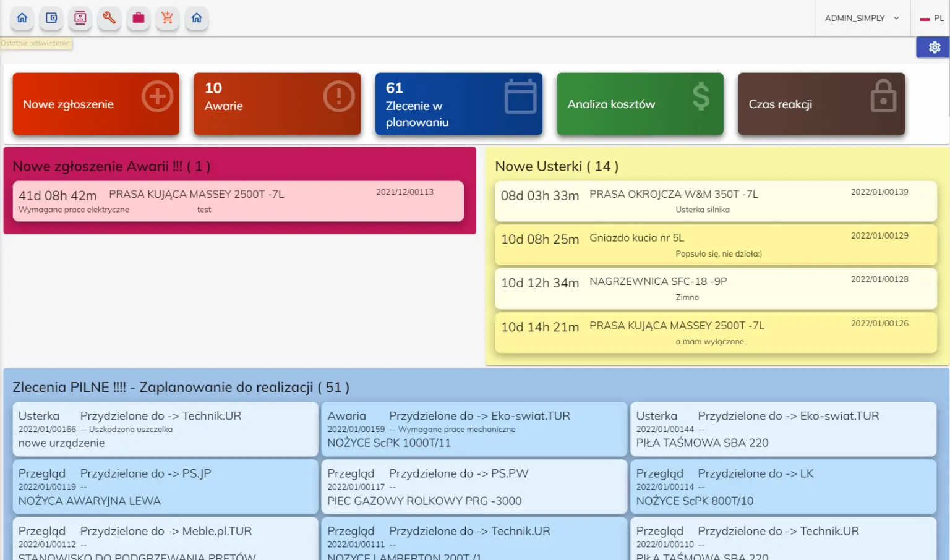Open urgent order 2022/01/00166 assigned to Technik.UR
This screenshot has width=950, height=560.
165,429
